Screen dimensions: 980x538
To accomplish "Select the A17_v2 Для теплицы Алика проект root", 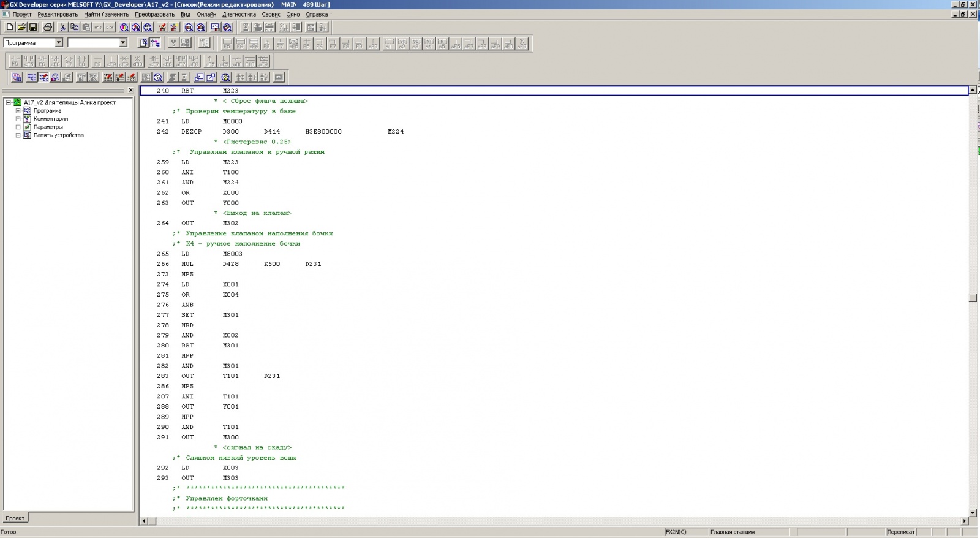I will tap(70, 102).
